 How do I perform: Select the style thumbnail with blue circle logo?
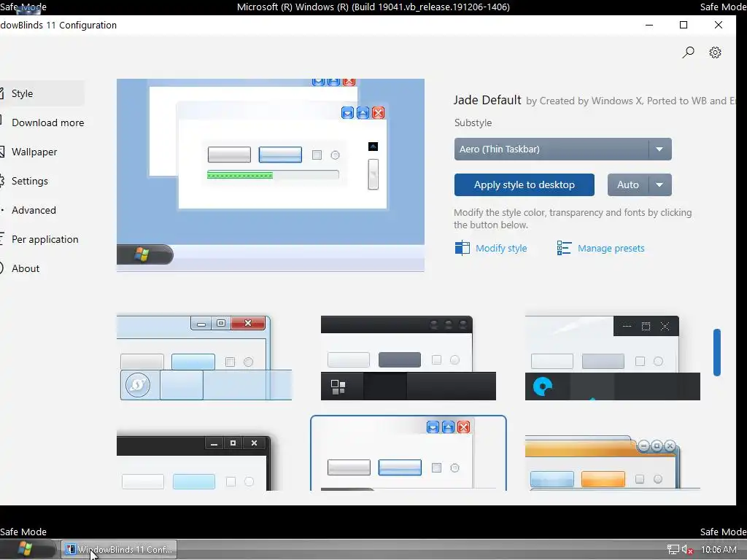(613, 357)
